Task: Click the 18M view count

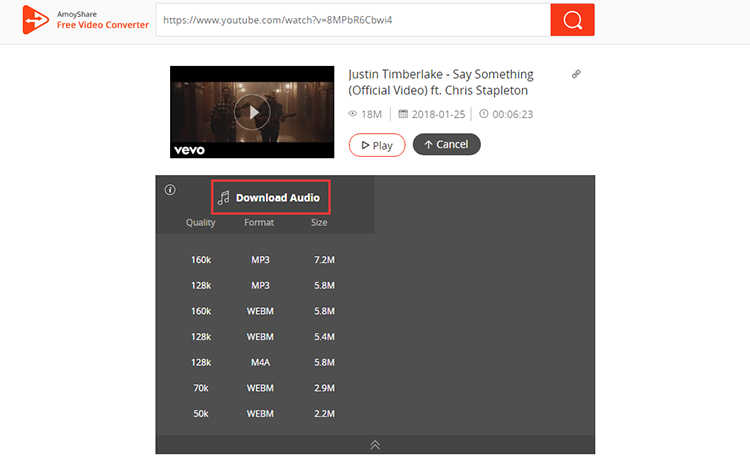Action: (371, 114)
